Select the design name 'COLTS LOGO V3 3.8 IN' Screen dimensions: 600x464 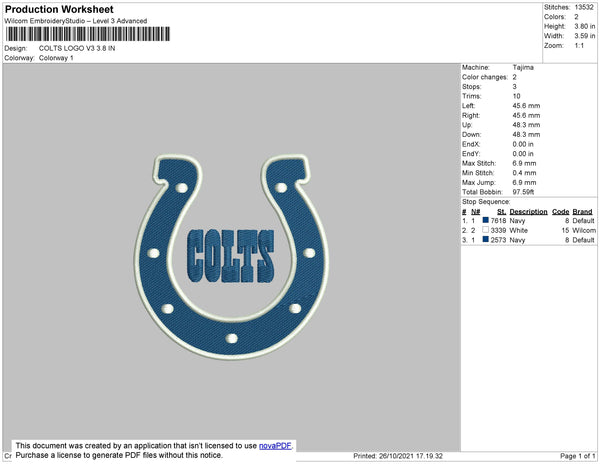coord(77,48)
